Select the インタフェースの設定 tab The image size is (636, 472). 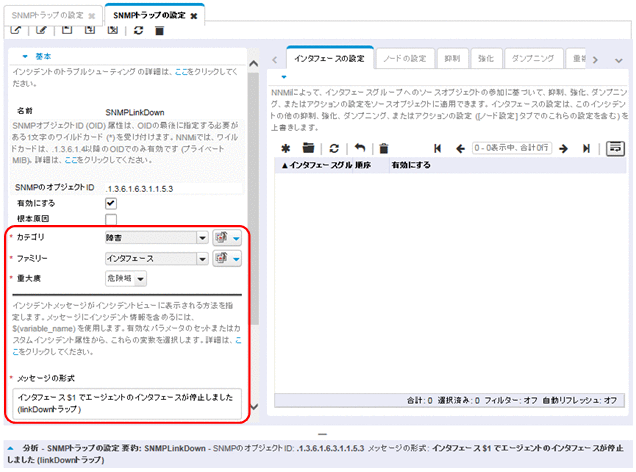pyautogui.click(x=329, y=59)
